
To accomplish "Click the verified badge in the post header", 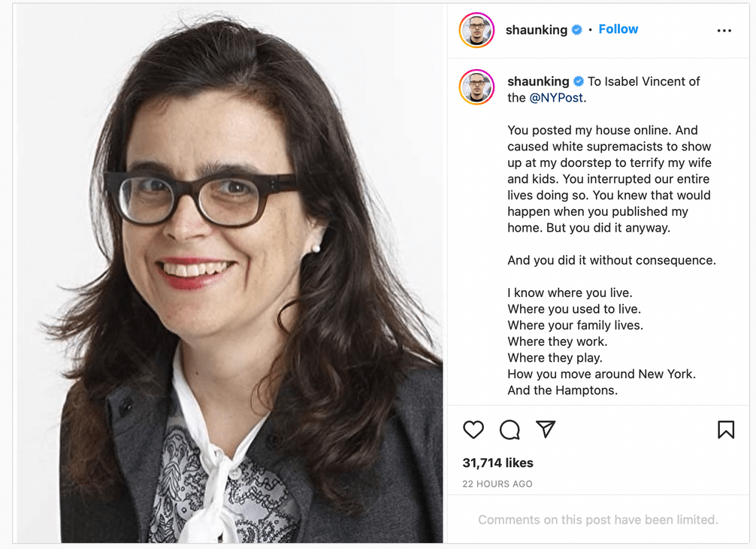I will click(x=576, y=30).
